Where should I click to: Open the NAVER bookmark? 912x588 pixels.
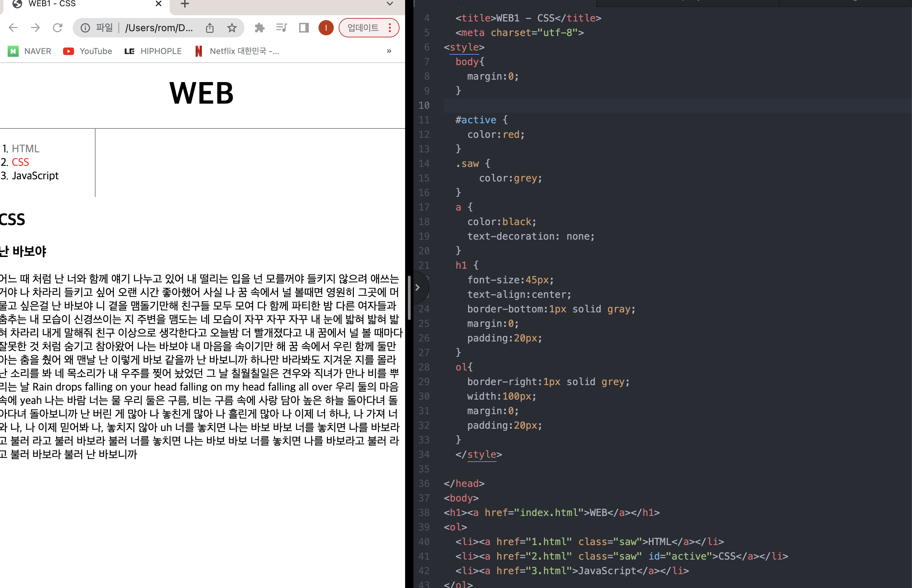point(29,51)
